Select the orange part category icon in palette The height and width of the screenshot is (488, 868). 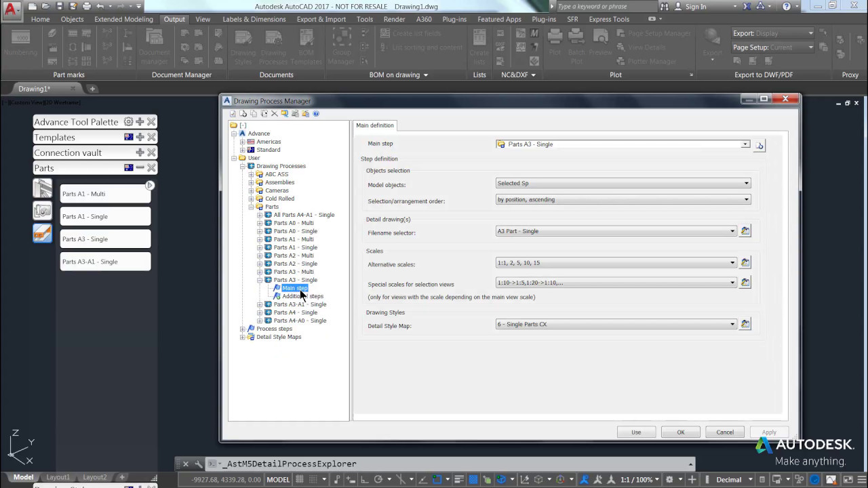[x=42, y=234]
